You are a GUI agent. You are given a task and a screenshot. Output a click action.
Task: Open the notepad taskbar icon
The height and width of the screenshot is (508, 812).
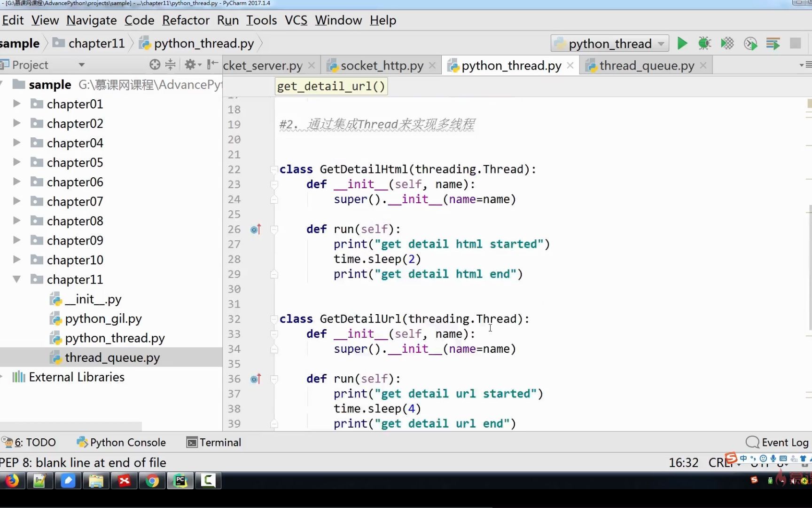[x=39, y=481]
